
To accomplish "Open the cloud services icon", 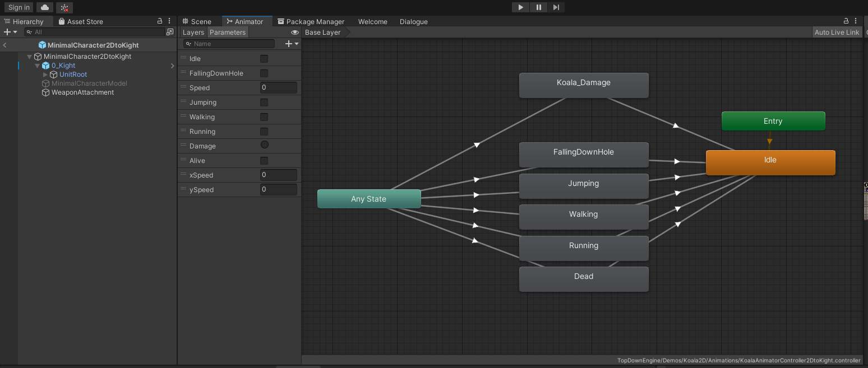I will coord(45,7).
